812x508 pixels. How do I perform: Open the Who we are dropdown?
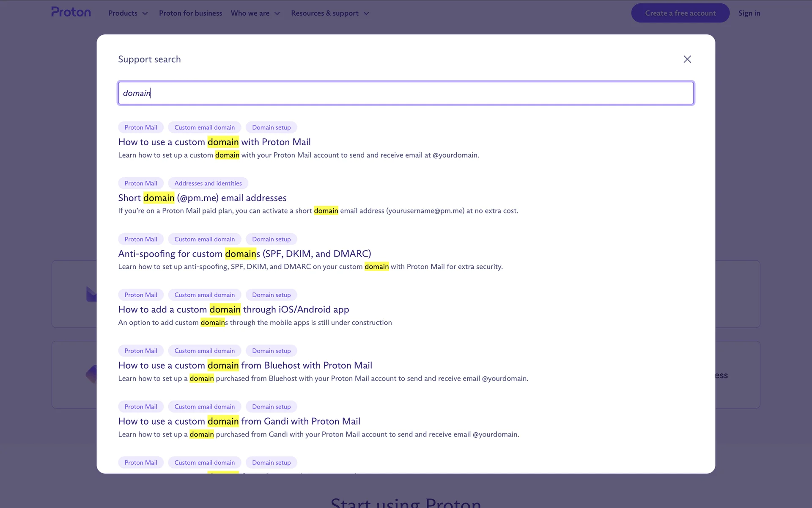[255, 13]
